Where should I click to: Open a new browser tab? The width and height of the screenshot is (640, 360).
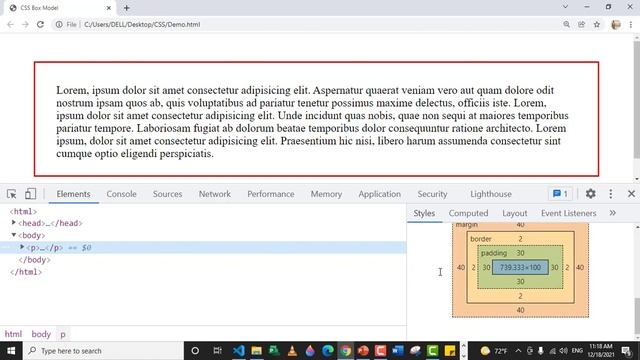127,8
